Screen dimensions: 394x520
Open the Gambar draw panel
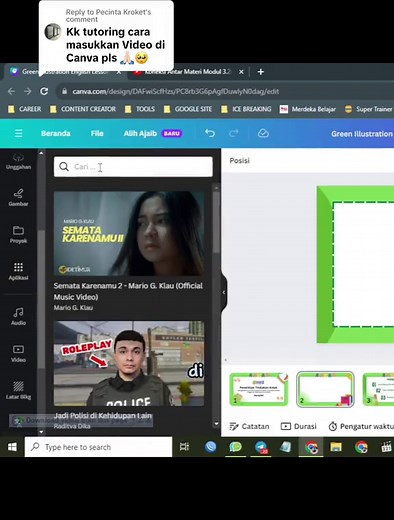[x=18, y=197]
